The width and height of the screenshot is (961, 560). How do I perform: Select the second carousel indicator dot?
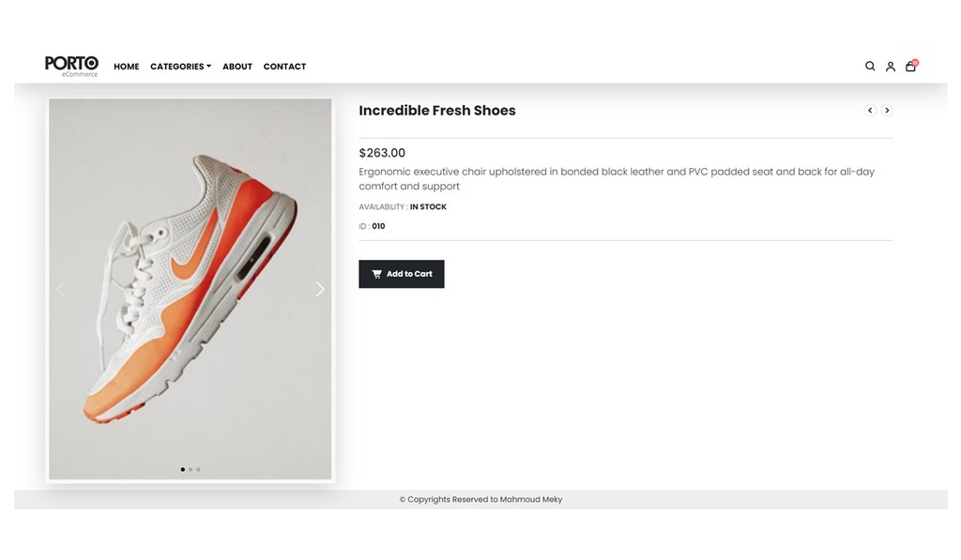pos(191,469)
